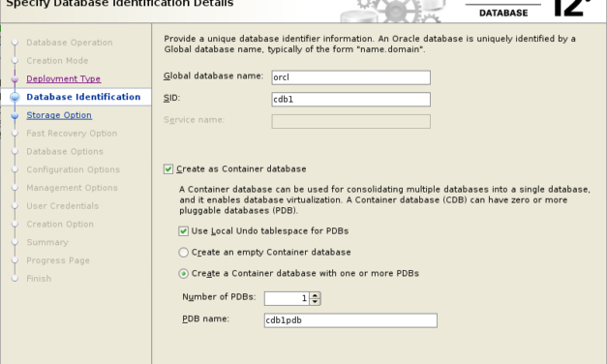Image resolution: width=607 pixels, height=364 pixels.
Task: Click the Database Identification step bullet icon
Action: (15, 97)
